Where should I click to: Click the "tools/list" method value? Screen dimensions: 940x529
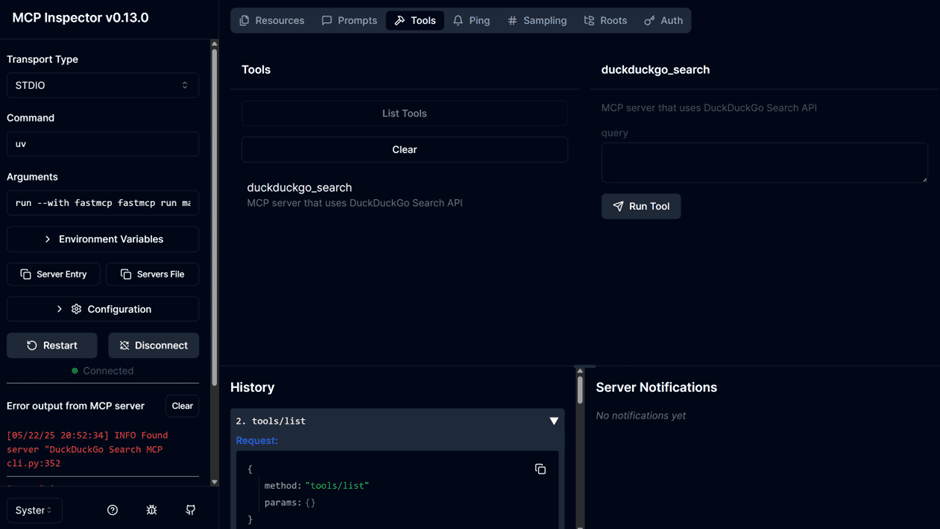[x=337, y=486]
